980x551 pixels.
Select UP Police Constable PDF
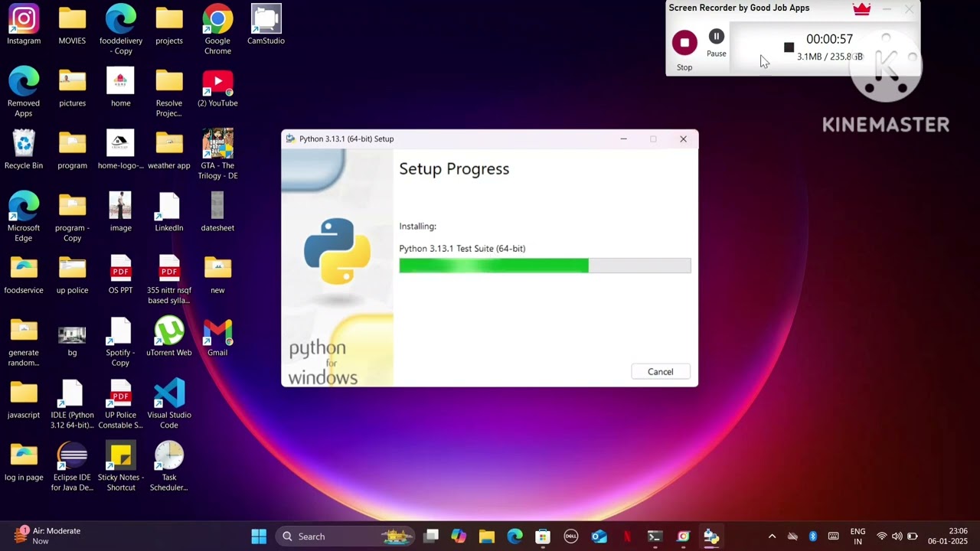pos(121,404)
